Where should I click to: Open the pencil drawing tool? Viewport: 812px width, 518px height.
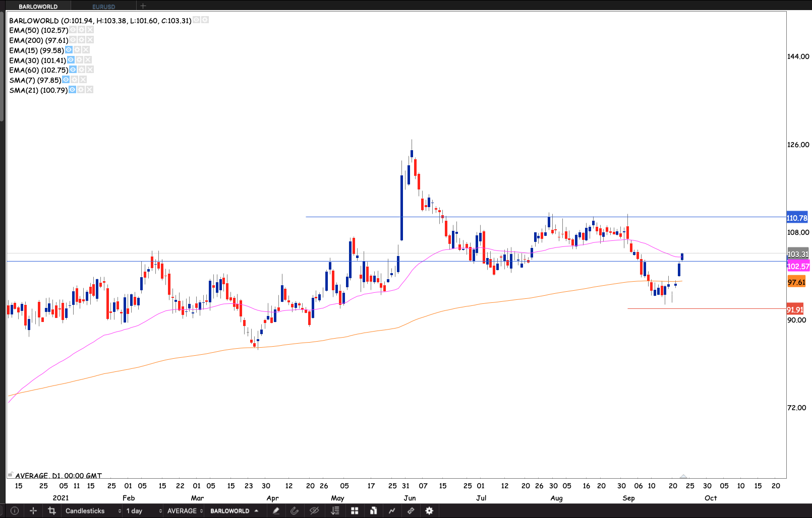click(x=276, y=511)
